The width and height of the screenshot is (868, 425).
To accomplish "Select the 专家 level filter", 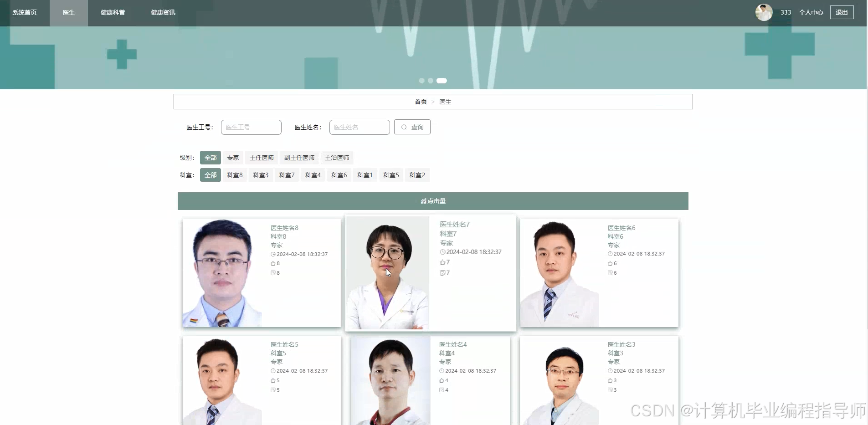I will pos(232,157).
